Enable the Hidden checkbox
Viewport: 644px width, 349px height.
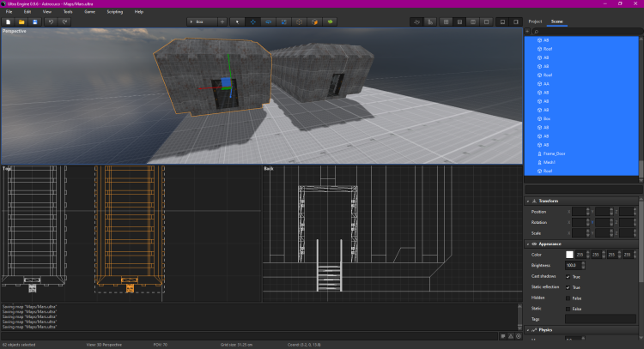[x=568, y=298]
